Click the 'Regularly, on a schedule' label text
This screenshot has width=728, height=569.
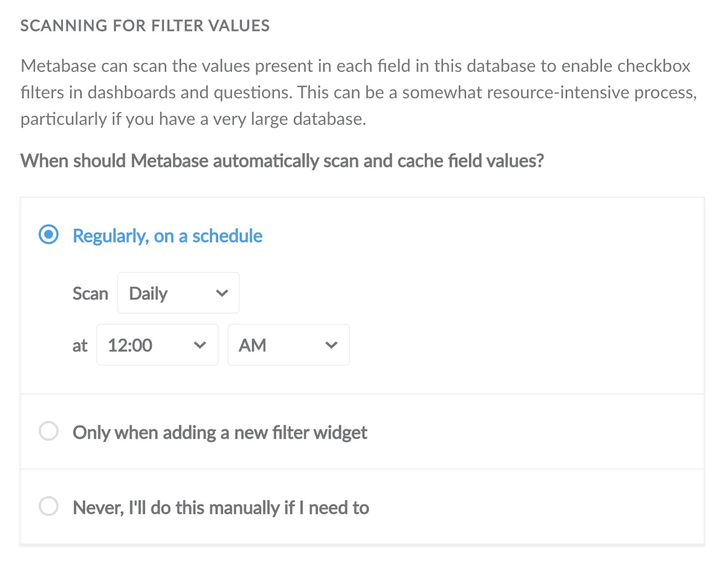[x=167, y=236]
